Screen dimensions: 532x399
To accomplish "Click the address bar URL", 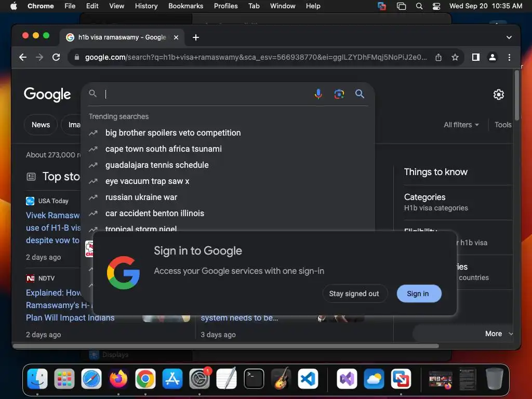I will tap(256, 57).
